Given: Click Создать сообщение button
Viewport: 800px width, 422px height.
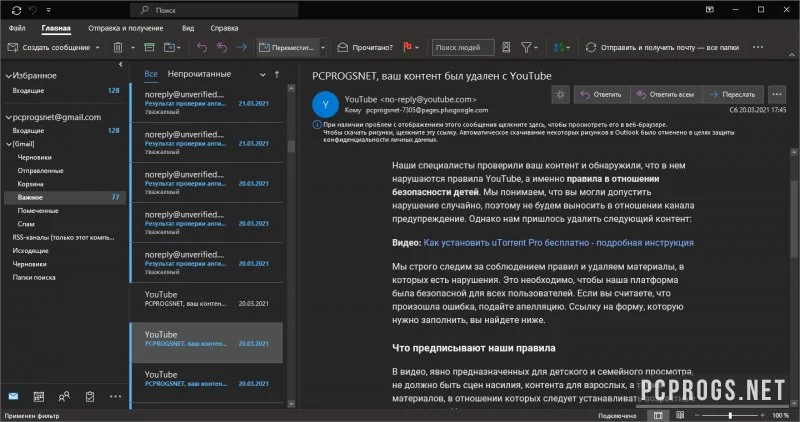Looking at the screenshot, I should point(49,47).
